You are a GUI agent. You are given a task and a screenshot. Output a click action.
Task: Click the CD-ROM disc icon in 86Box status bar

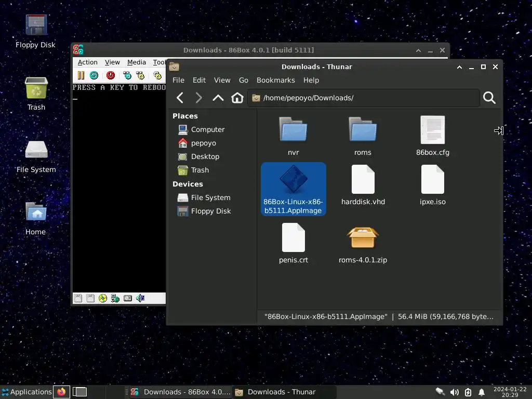[x=103, y=298]
